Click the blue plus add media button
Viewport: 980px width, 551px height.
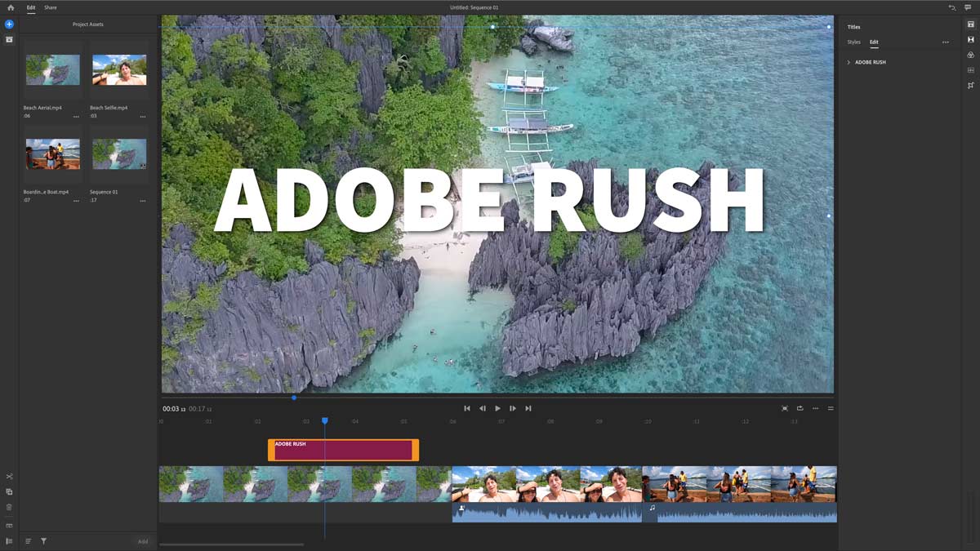click(9, 24)
